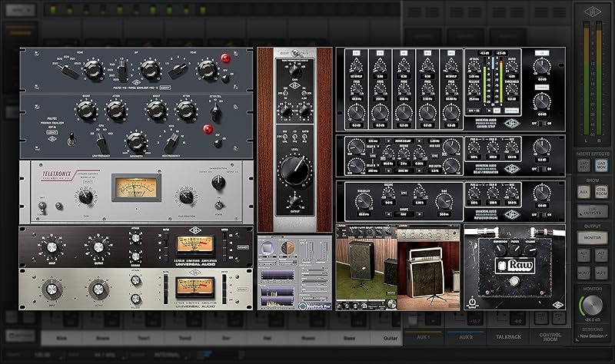The image size is (615, 364).
Task: Select the TALKBACK channel label
Action: [x=508, y=337]
